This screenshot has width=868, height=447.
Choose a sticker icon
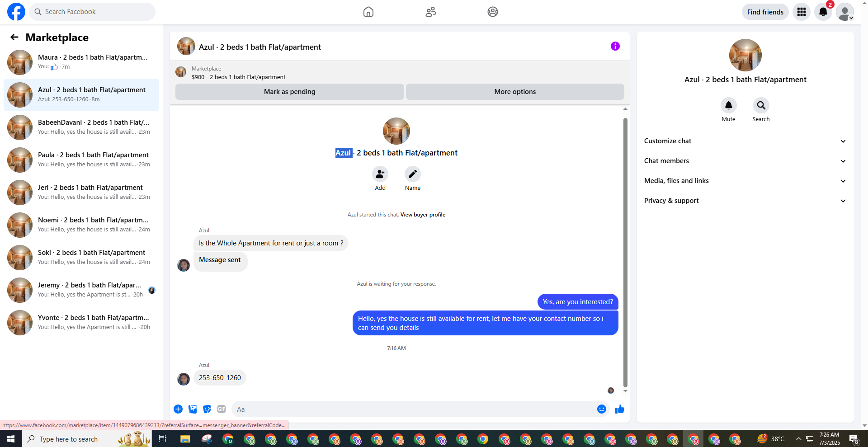point(207,409)
